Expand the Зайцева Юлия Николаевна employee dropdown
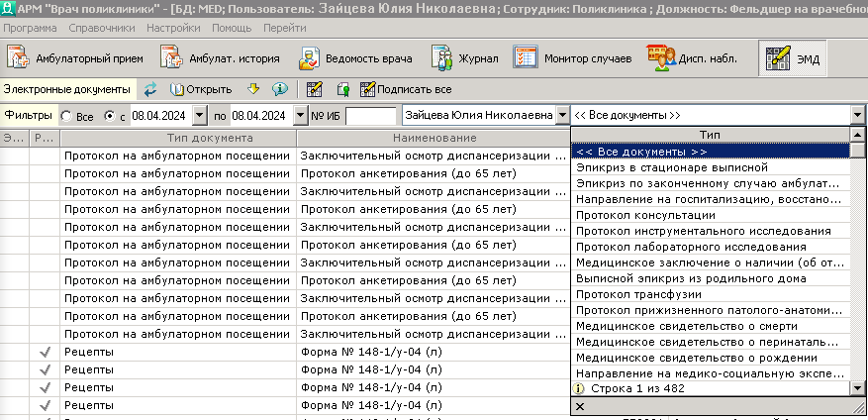The height and width of the screenshot is (420, 868). [x=562, y=116]
